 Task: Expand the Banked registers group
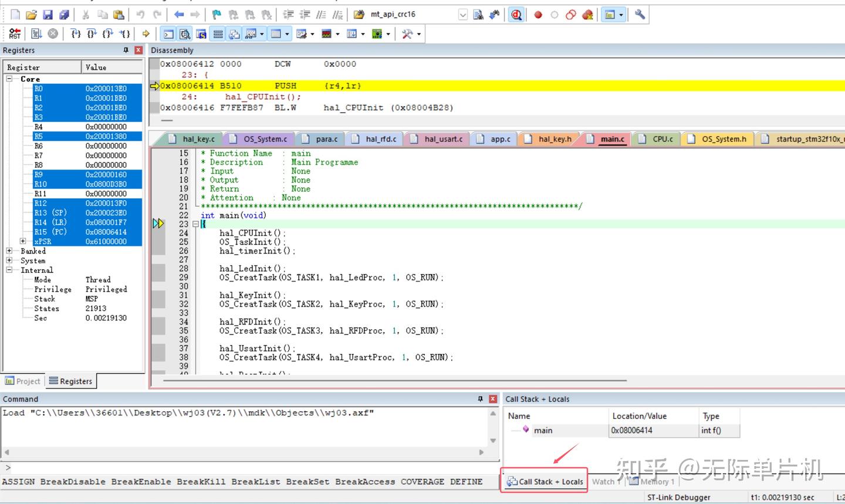[x=9, y=251]
